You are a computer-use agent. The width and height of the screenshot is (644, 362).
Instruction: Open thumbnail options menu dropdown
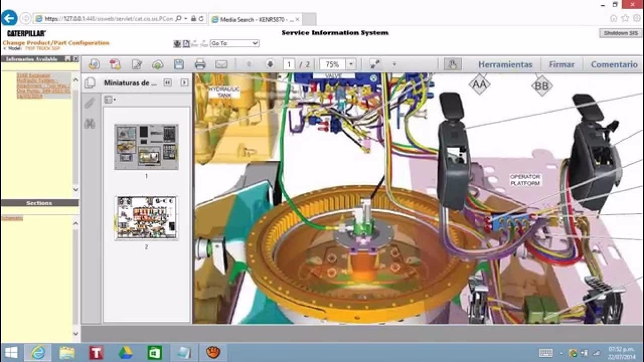[110, 100]
